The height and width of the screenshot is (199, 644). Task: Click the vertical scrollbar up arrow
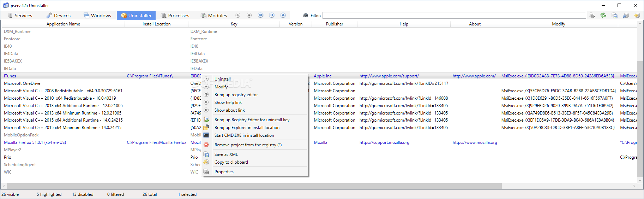point(640,24)
